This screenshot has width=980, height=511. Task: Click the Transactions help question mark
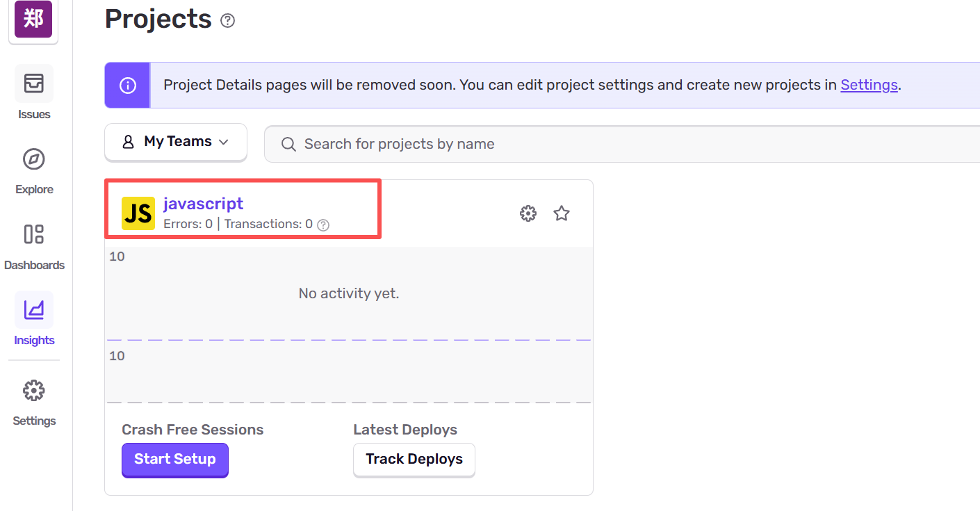[323, 225]
